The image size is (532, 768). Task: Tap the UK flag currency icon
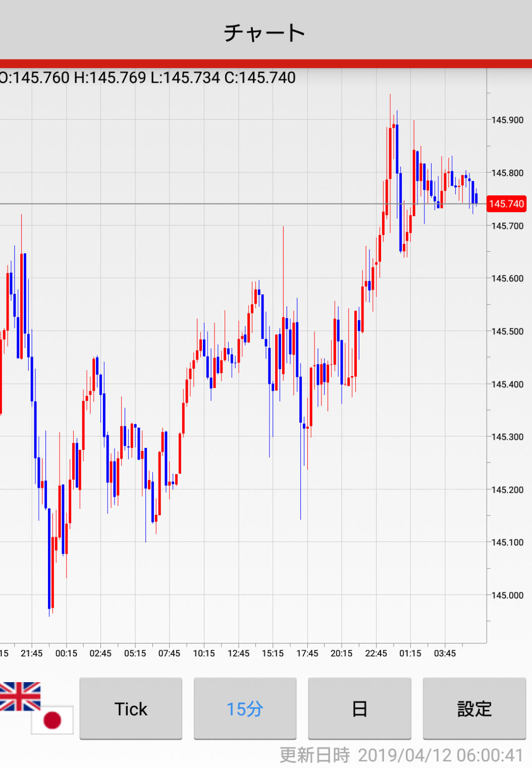click(20, 696)
